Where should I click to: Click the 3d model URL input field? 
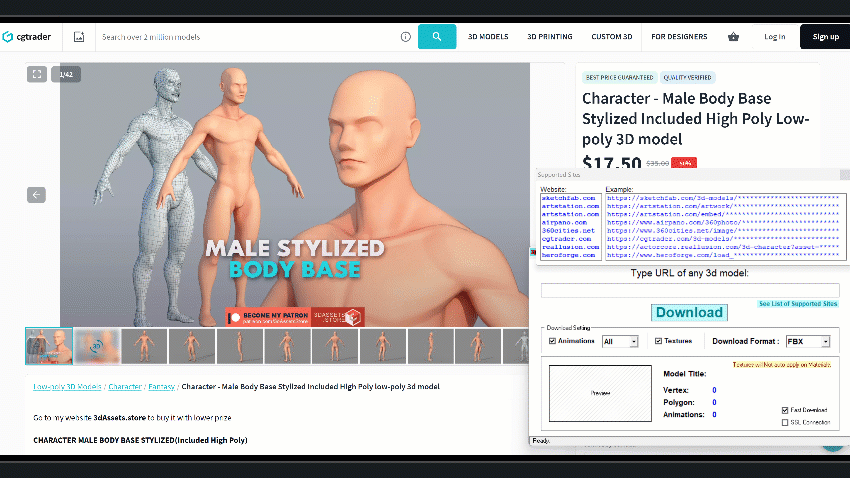(x=690, y=290)
